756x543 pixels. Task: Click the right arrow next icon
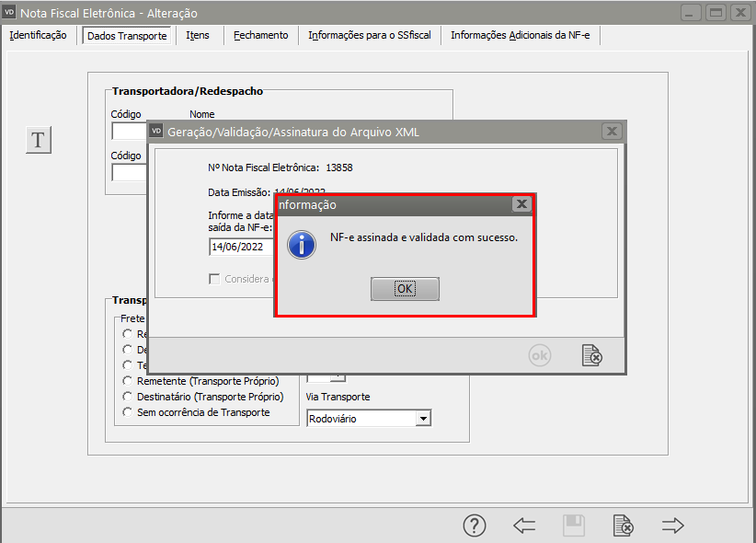[673, 526]
